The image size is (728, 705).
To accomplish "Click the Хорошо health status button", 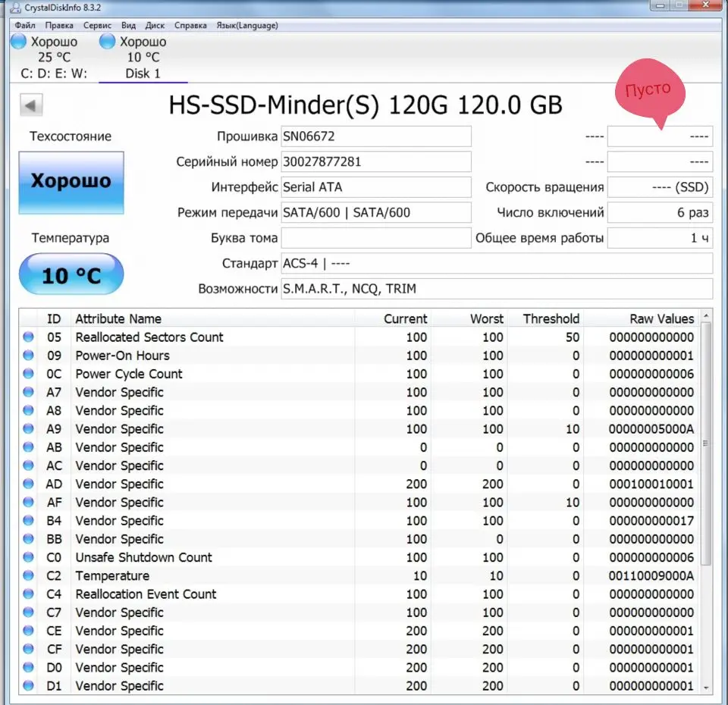I will tap(71, 183).
